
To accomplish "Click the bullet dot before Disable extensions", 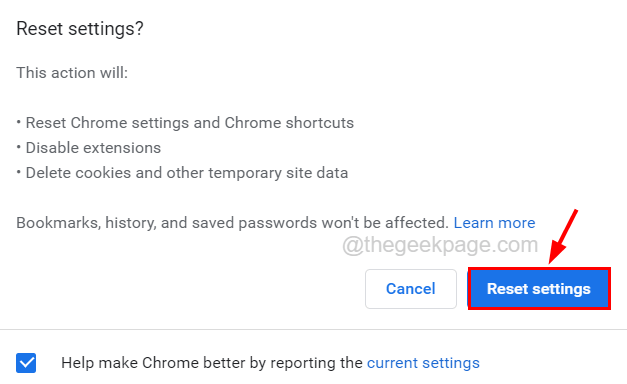I will [18, 147].
